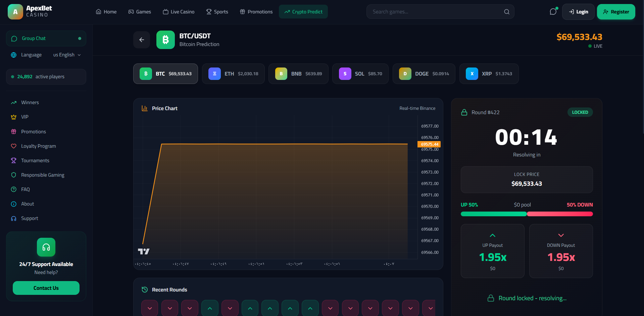Select the ETH coin tab
Screen dimensions: 644x316
pos(233,74)
